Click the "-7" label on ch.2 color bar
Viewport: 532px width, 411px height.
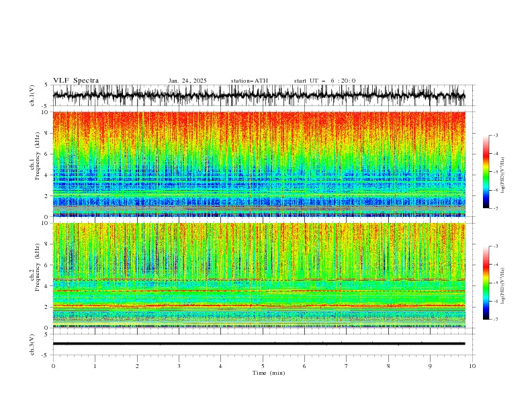495,320
